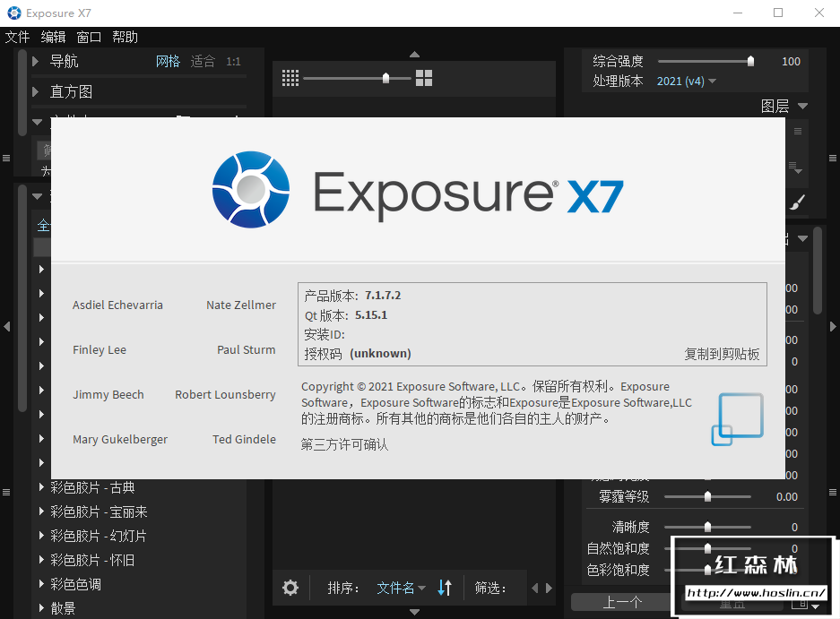This screenshot has width=840, height=619.
Task: Click the Exposure X7 logo in dialog
Action: point(418,191)
